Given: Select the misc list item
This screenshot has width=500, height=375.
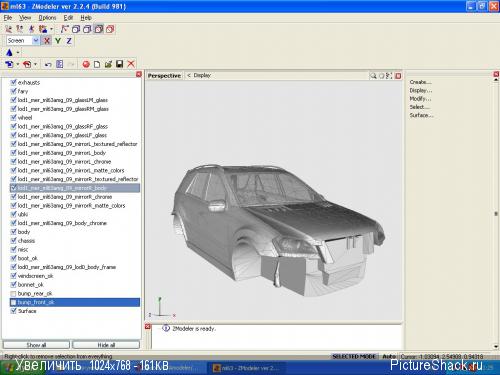Looking at the screenshot, I should pyautogui.click(x=23, y=249).
